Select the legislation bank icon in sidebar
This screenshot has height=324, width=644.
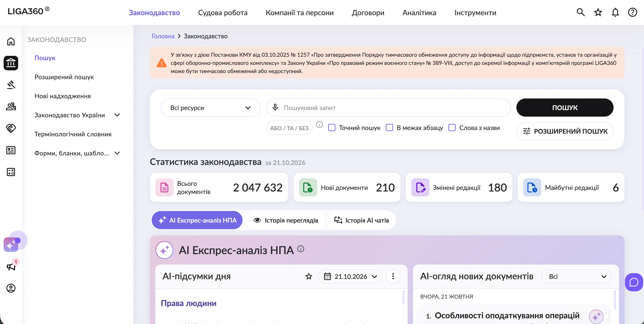11,63
